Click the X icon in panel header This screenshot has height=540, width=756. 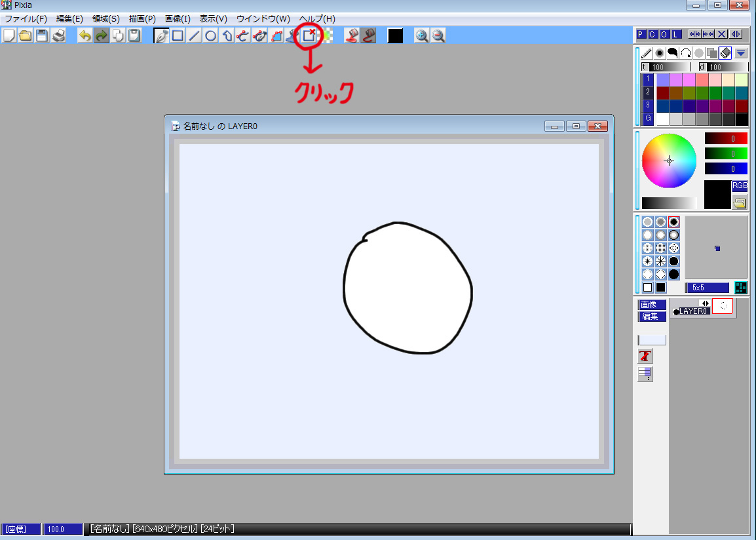pyautogui.click(x=722, y=34)
